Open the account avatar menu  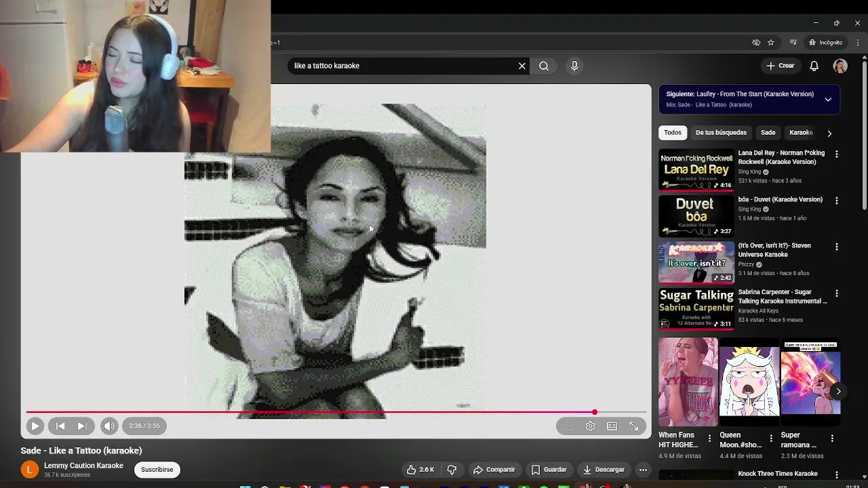(840, 66)
